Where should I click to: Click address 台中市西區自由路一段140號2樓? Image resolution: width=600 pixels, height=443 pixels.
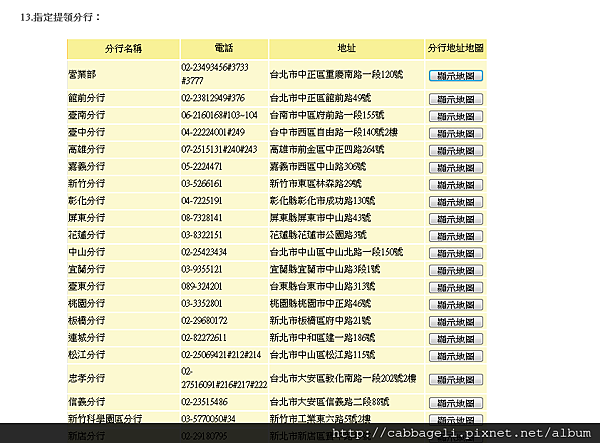coord(334,132)
